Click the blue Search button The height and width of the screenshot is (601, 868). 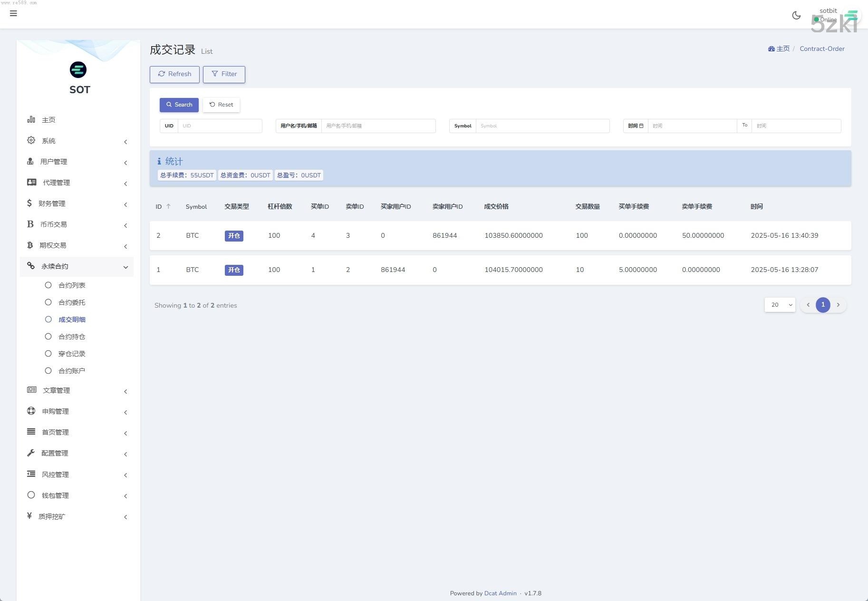coord(179,105)
